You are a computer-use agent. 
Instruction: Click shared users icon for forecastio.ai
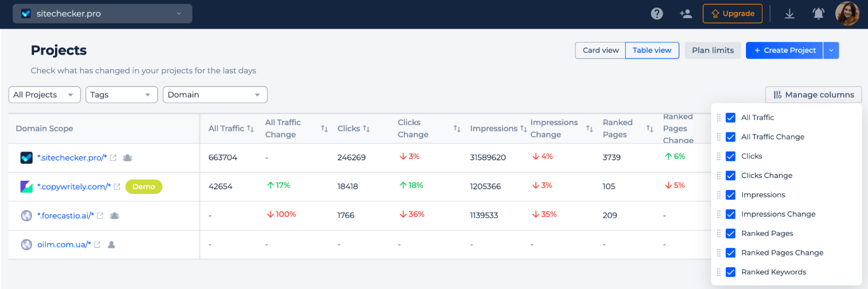[x=115, y=216]
